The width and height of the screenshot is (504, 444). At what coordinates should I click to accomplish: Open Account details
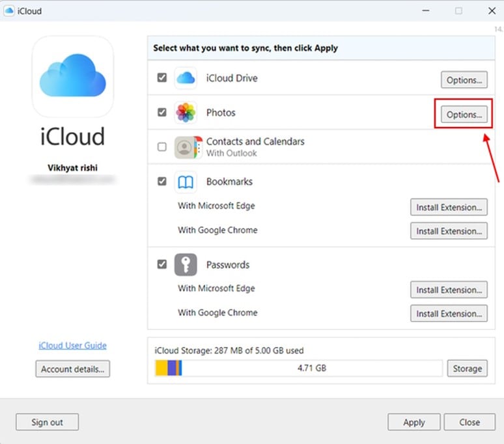[72, 369]
